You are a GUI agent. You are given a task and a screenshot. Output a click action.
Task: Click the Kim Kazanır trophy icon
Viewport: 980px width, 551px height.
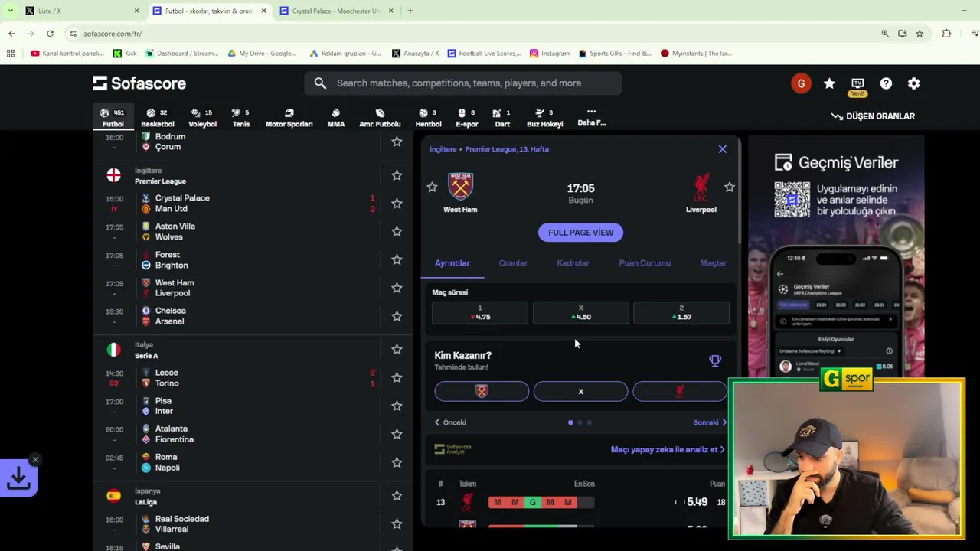[x=715, y=360]
